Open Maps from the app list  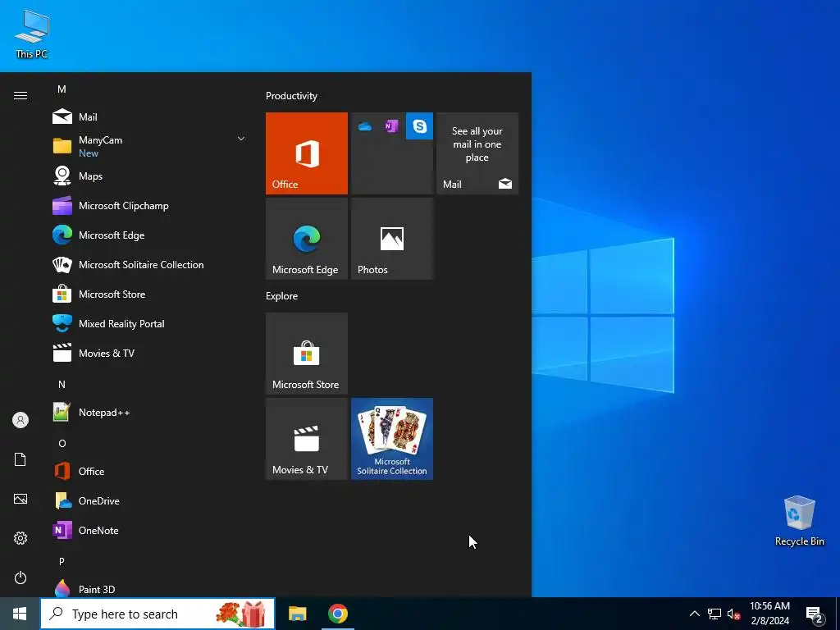coord(150,176)
